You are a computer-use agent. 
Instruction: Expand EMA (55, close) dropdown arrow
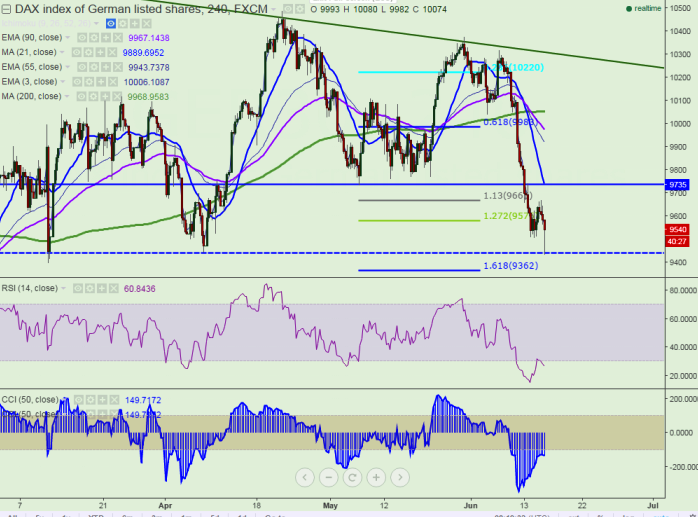[68, 67]
